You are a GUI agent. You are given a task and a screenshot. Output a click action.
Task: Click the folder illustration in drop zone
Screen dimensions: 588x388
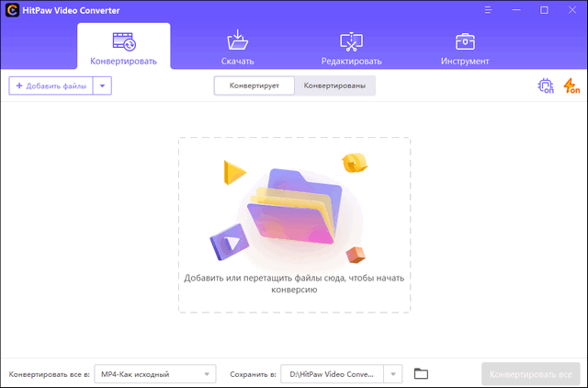coord(294,207)
